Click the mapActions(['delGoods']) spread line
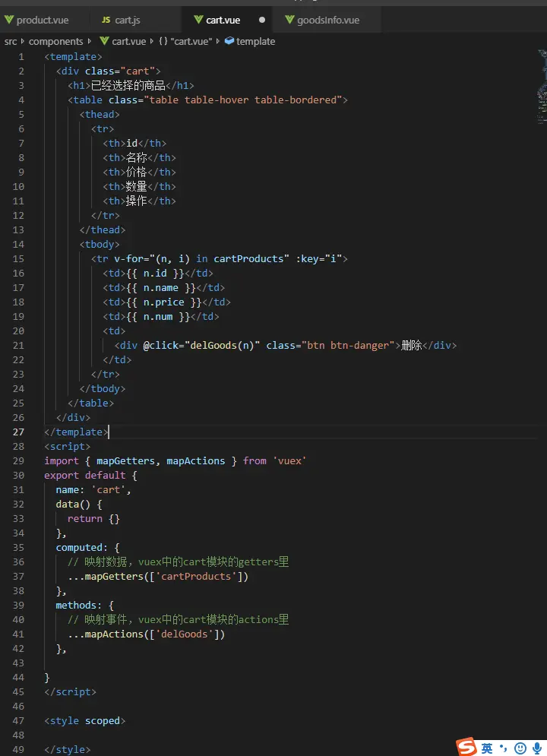The height and width of the screenshot is (756, 547). point(147,634)
